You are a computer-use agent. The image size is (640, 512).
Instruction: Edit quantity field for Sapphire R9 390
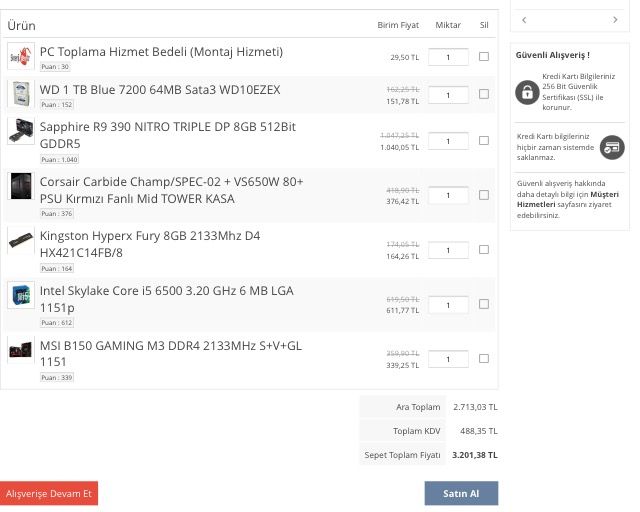[448, 141]
